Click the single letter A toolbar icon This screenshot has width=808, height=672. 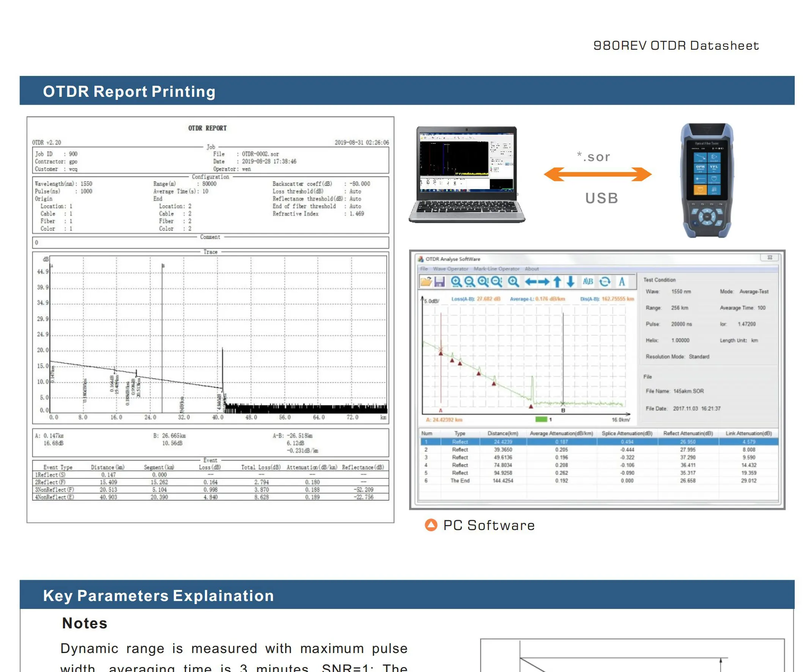(x=622, y=282)
